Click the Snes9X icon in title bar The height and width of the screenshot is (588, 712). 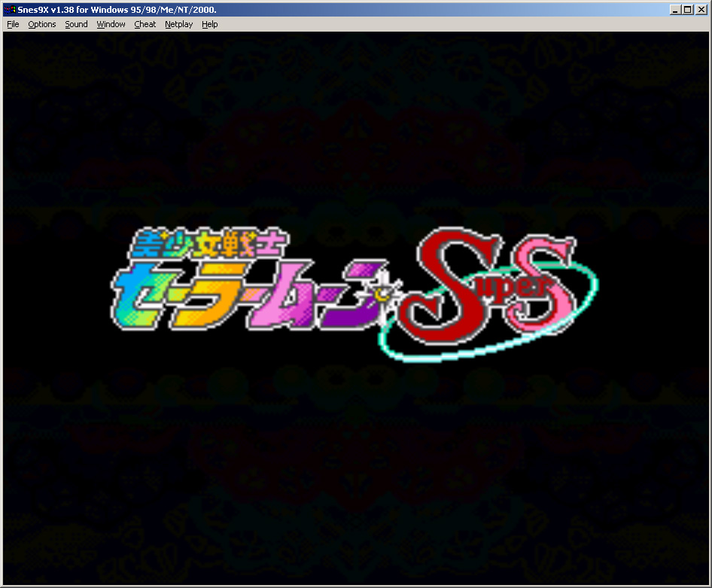pos(10,10)
